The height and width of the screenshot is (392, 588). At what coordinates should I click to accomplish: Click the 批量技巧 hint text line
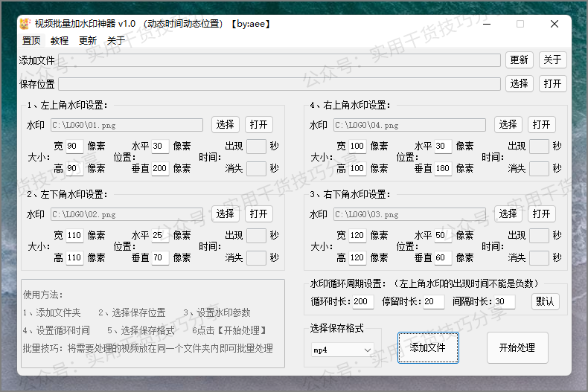click(x=148, y=349)
